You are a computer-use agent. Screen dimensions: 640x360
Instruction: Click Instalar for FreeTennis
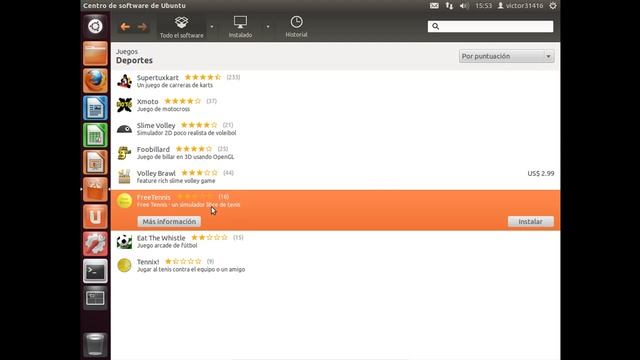(531, 222)
